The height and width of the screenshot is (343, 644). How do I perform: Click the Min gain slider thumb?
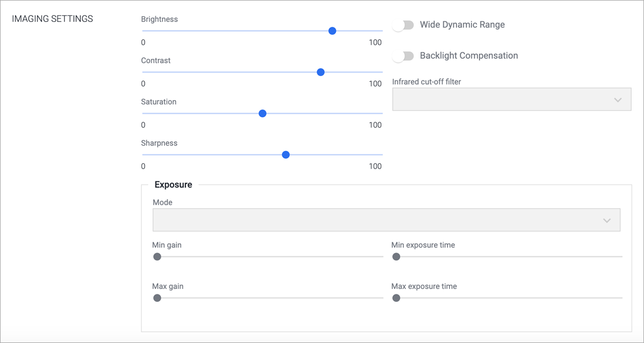click(x=157, y=257)
